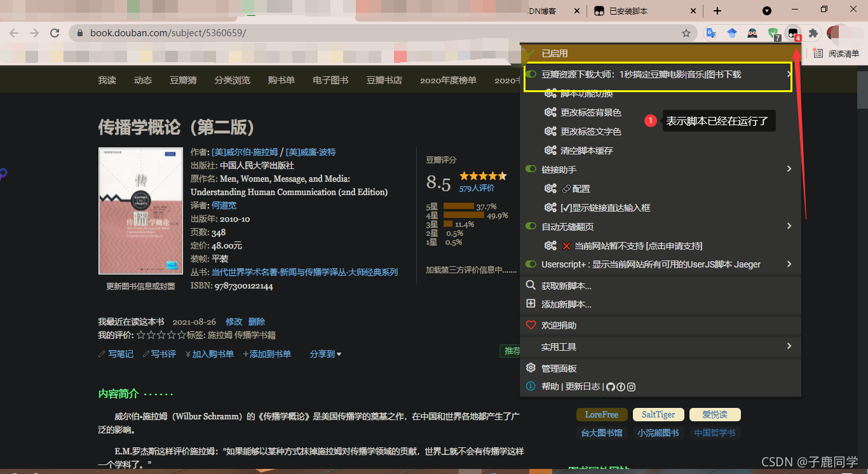This screenshot has height=474, width=868.
Task: Click the glasses-character extension icon
Action: tap(752, 33)
